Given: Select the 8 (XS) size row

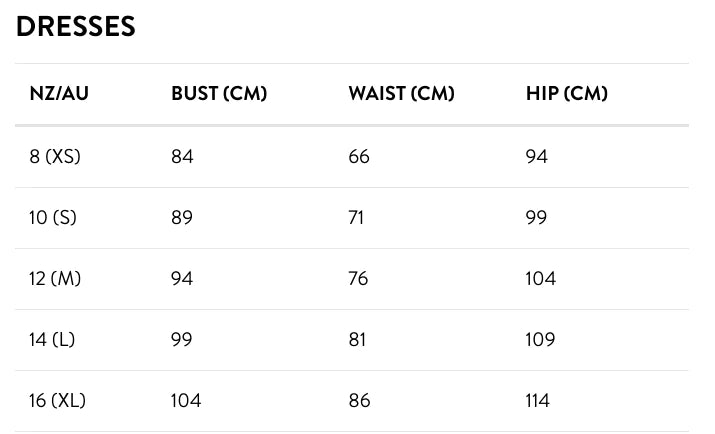Looking at the screenshot, I should tap(352, 157).
